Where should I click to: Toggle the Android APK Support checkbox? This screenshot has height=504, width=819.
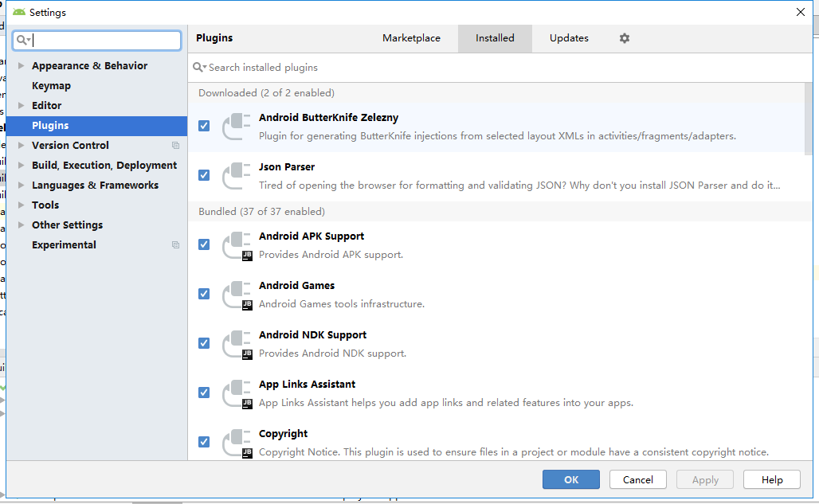pos(204,244)
